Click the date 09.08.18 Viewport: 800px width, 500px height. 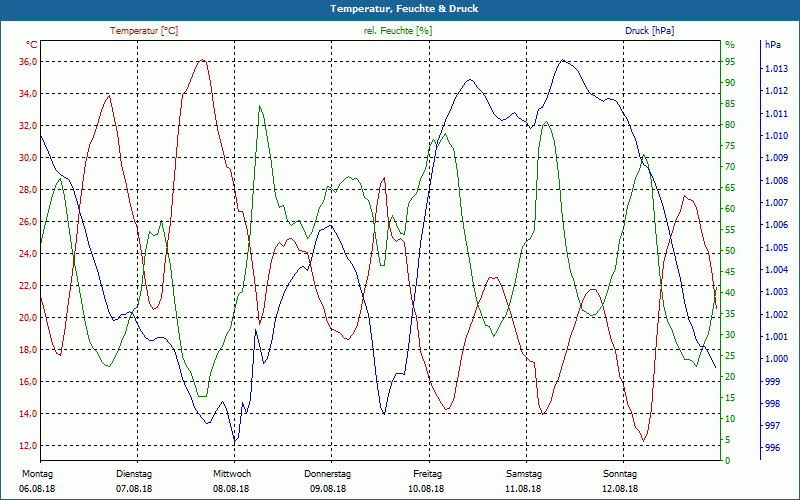328,489
